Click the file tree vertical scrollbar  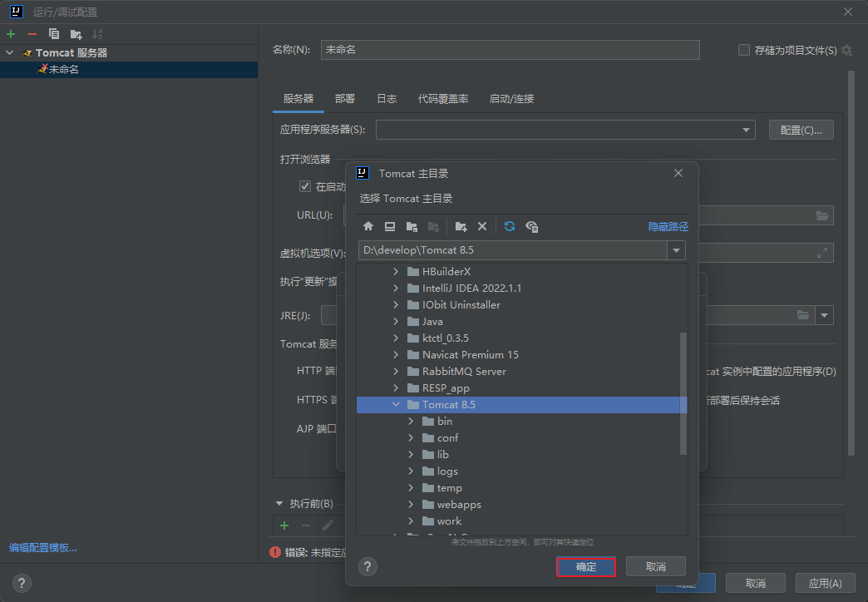[x=683, y=394]
